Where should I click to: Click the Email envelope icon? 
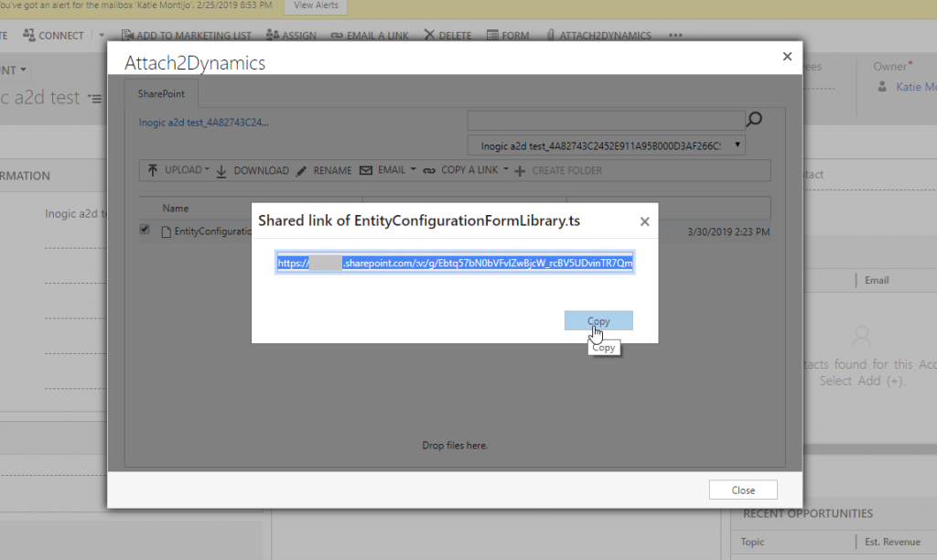pyautogui.click(x=365, y=170)
